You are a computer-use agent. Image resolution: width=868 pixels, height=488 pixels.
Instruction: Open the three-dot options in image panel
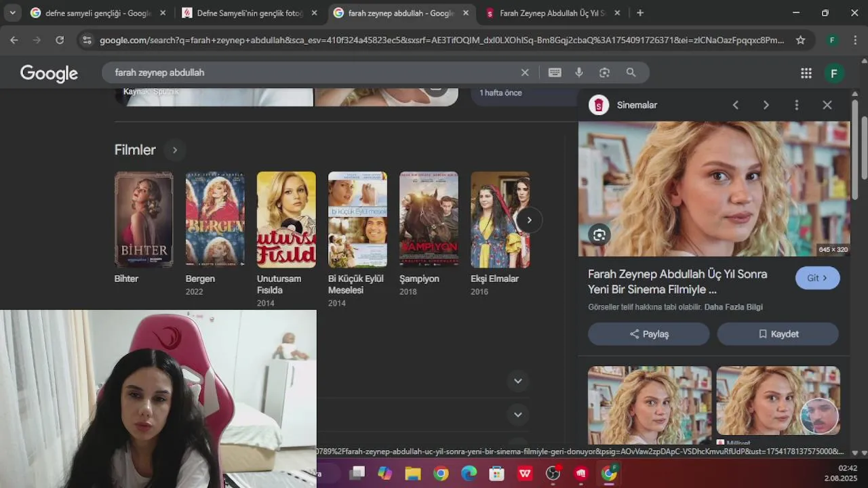pyautogui.click(x=797, y=105)
